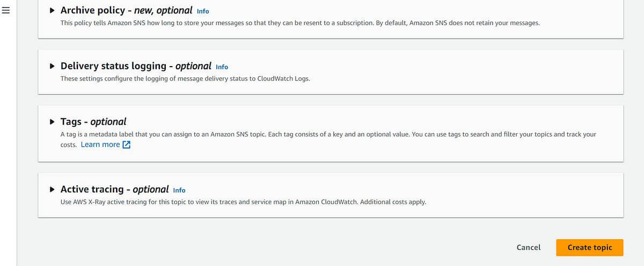The image size is (644, 266).
Task: Open Info link beside Active tracing
Action: [x=179, y=190]
